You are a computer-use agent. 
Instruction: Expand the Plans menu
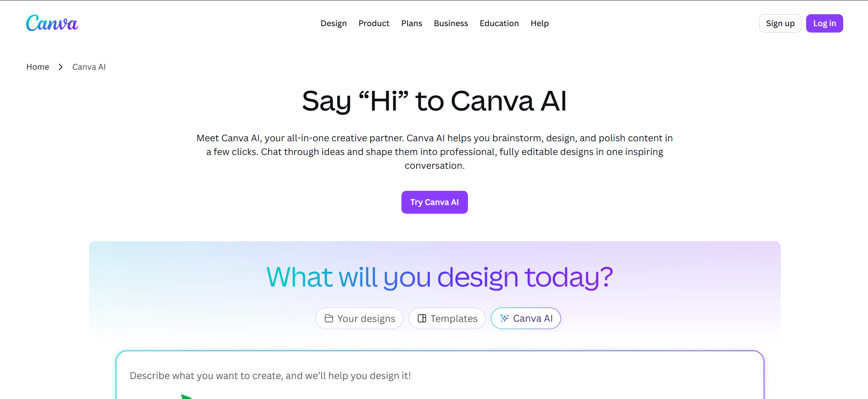[412, 23]
